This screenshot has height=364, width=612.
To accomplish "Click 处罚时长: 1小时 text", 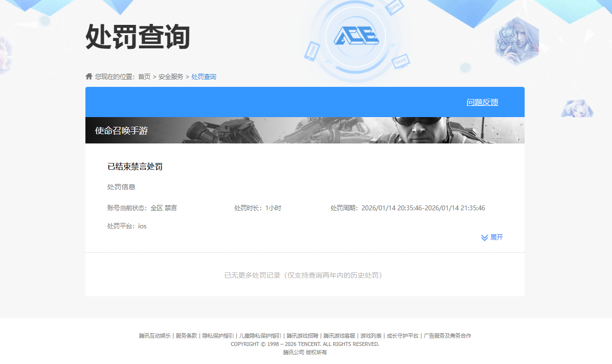I will coord(258,208).
